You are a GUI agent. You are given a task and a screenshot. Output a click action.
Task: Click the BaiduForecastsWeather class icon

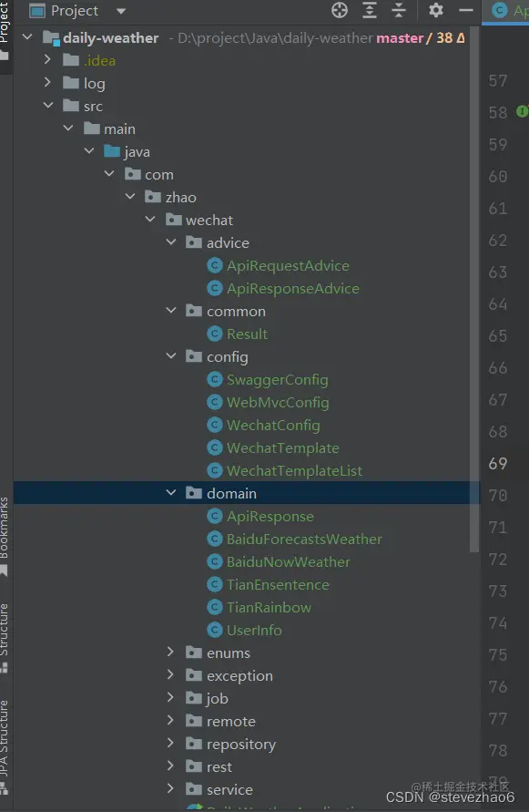pos(214,540)
